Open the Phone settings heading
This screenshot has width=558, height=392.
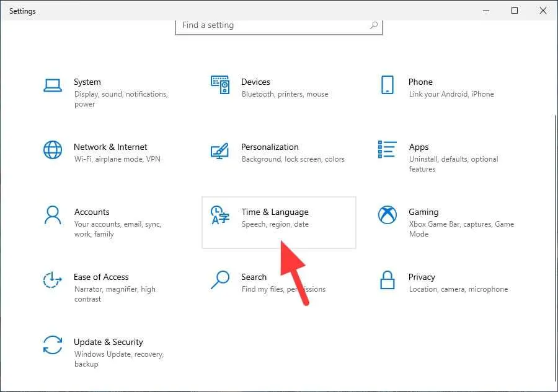[420, 82]
